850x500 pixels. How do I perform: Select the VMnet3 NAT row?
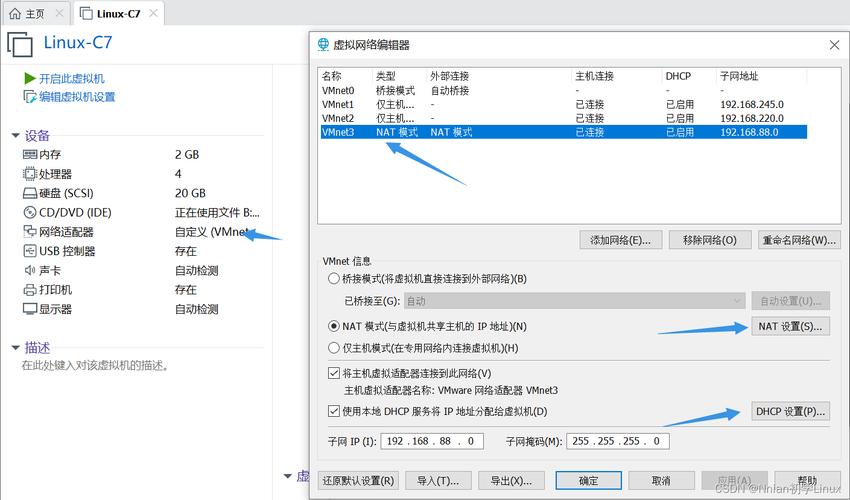tap(564, 132)
